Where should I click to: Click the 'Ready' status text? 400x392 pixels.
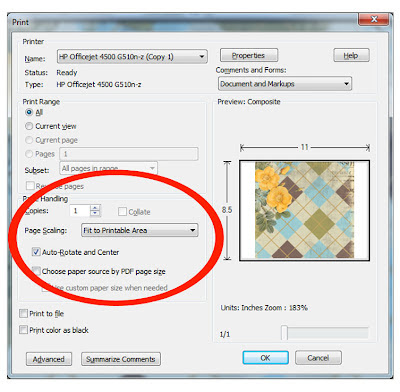click(67, 73)
